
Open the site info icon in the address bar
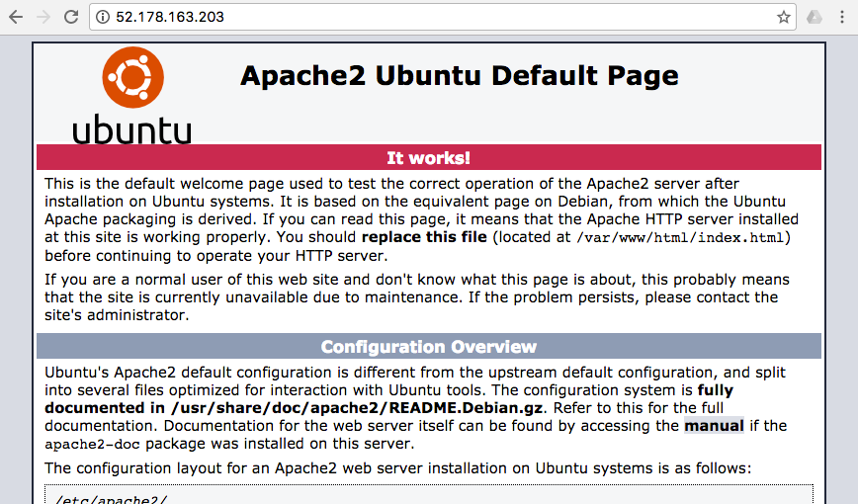(103, 17)
